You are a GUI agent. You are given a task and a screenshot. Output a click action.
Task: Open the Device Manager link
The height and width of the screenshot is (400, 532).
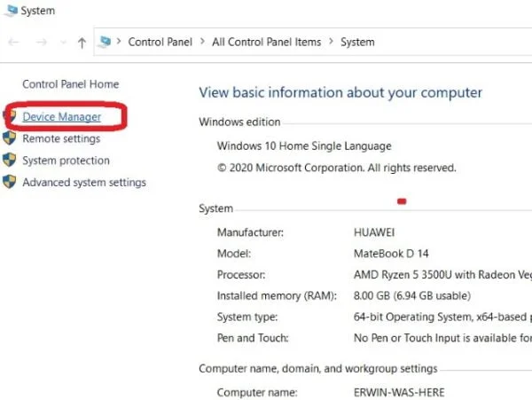tap(61, 116)
